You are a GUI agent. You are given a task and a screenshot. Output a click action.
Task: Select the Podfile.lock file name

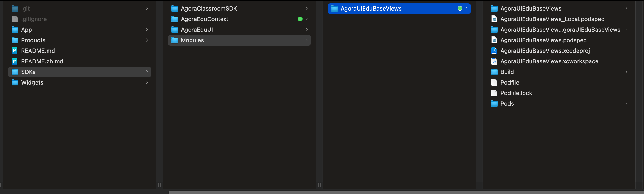pyautogui.click(x=516, y=93)
